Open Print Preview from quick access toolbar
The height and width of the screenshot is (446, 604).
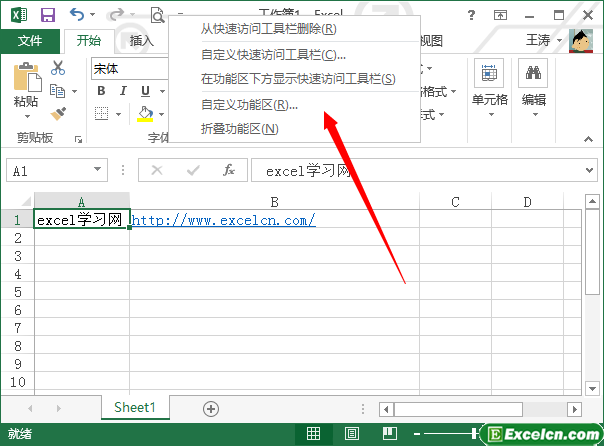158,15
